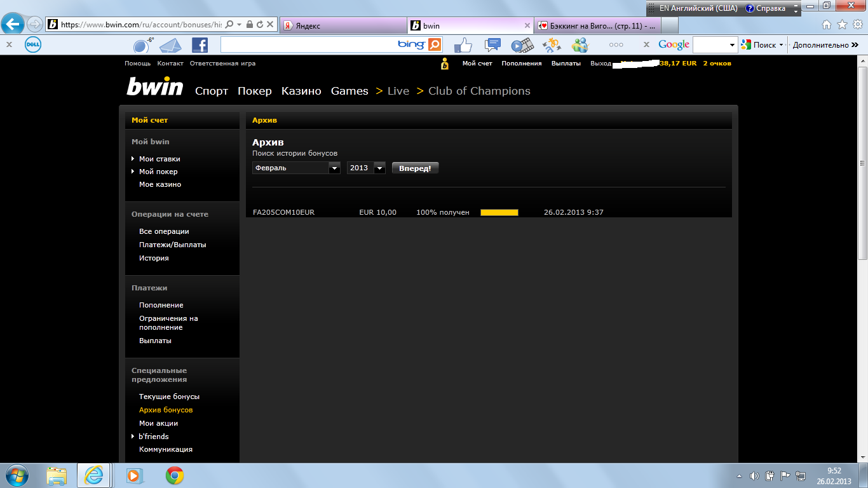Switch to the Яндекс browser tab
Image resolution: width=868 pixels, height=488 pixels.
343,25
